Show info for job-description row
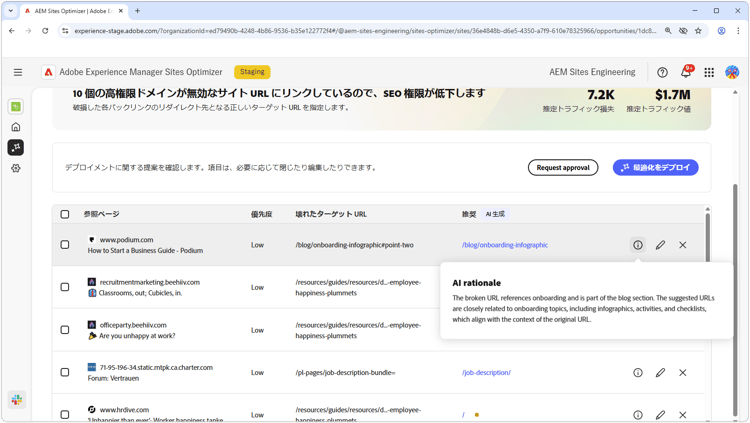 638,373
